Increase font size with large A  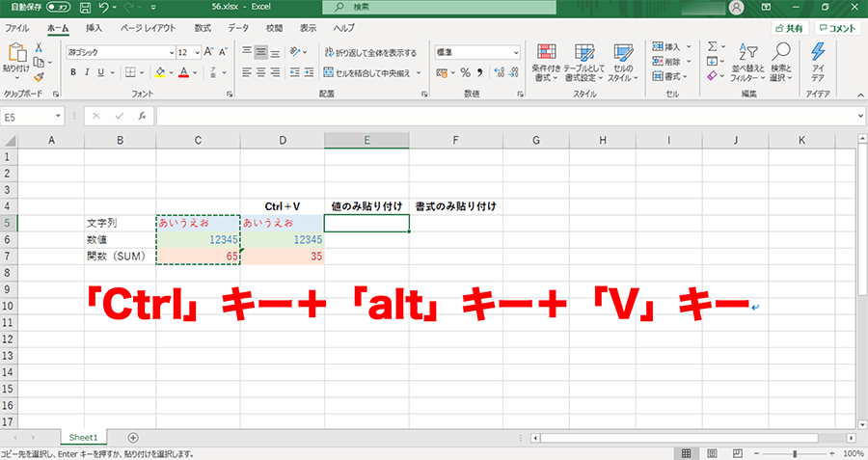point(208,52)
